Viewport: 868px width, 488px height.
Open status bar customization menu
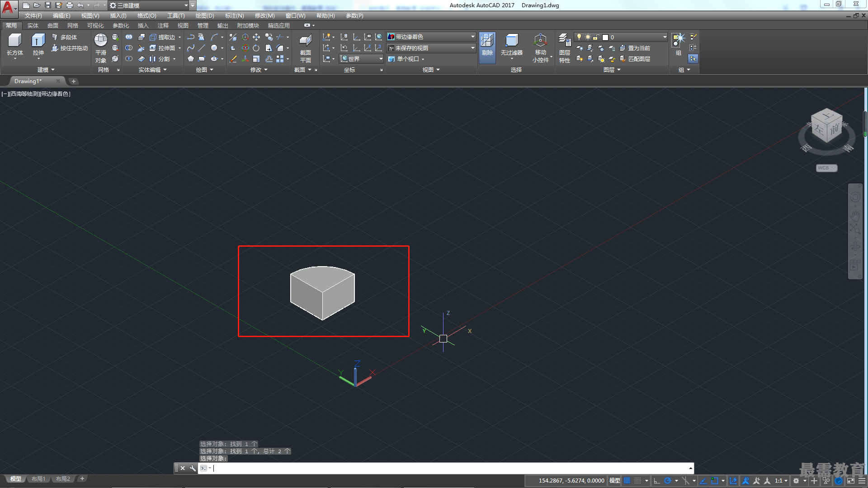[862, 481]
